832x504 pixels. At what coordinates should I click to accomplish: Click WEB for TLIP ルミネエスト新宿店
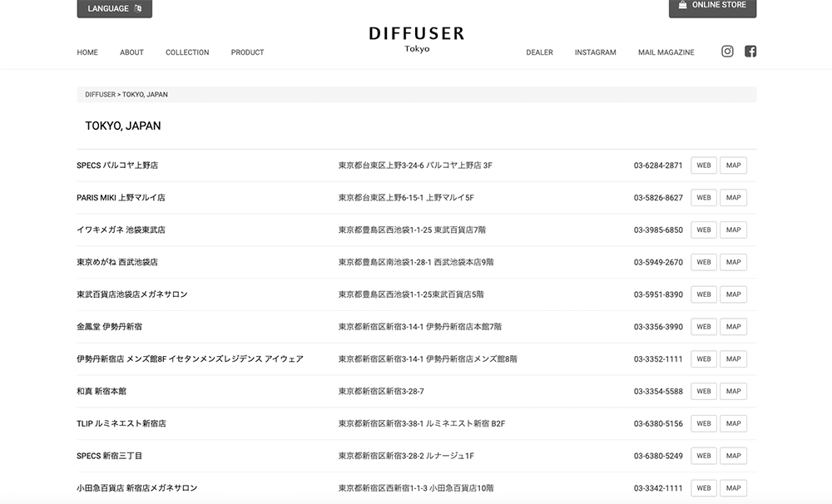[704, 423]
